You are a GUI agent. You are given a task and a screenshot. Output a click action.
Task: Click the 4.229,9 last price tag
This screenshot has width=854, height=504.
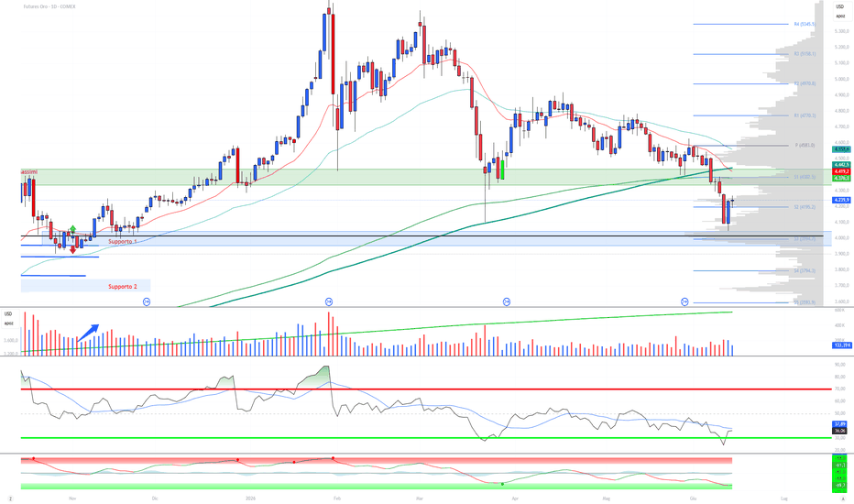[841, 201]
